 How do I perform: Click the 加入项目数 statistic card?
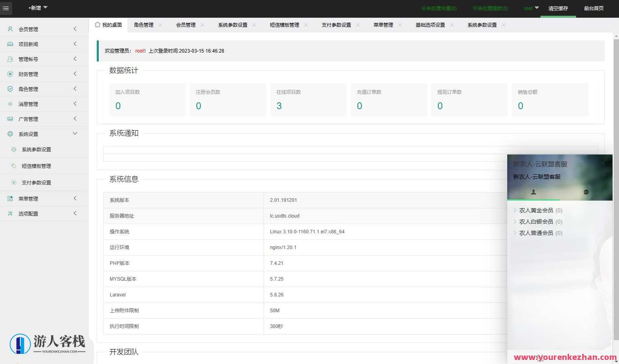pos(147,100)
